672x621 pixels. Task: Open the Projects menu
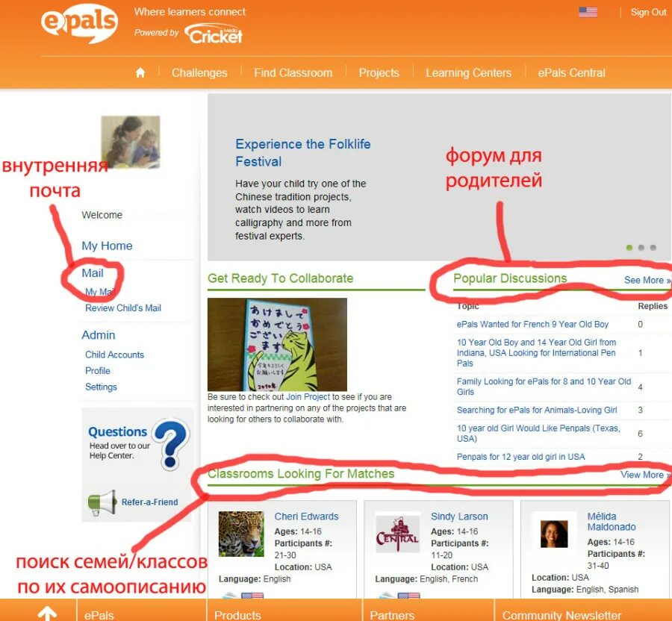(379, 73)
